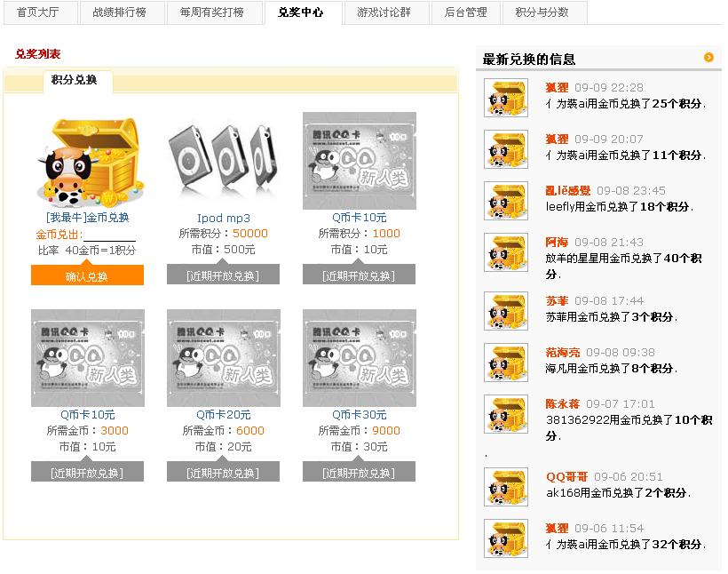Open the Q币卡10元 link above 所需积分：1000
The width and height of the screenshot is (728, 574).
click(x=360, y=218)
